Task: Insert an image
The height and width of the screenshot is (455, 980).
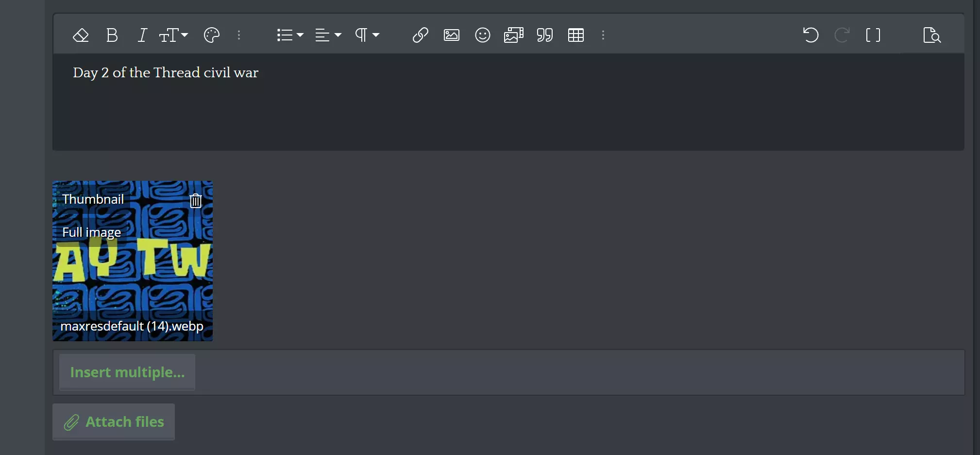Action: (x=451, y=35)
